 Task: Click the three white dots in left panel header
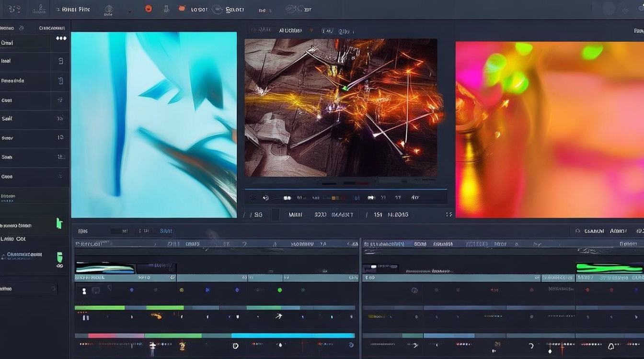tap(61, 38)
